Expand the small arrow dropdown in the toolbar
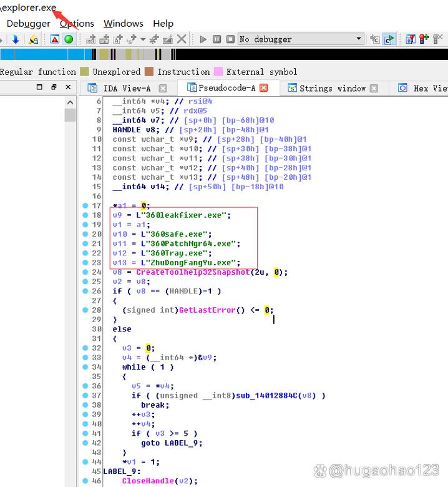 [143, 39]
